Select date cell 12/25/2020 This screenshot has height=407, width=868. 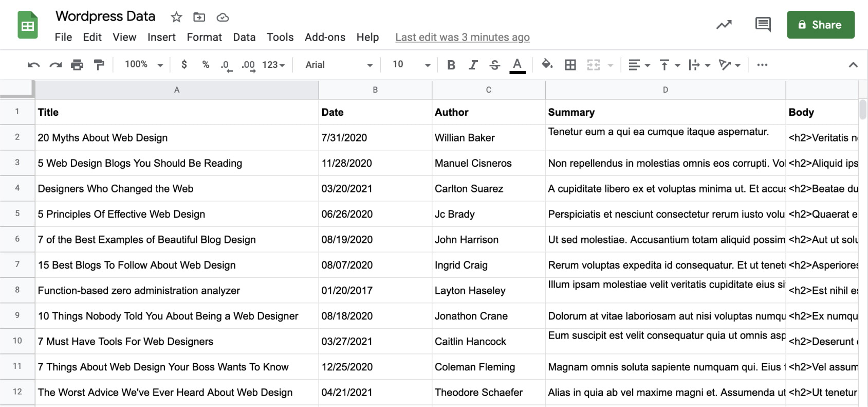click(x=375, y=367)
